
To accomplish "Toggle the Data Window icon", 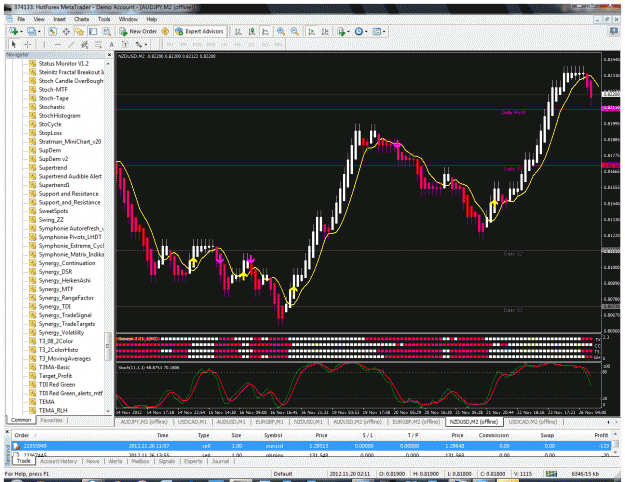I will (66, 31).
